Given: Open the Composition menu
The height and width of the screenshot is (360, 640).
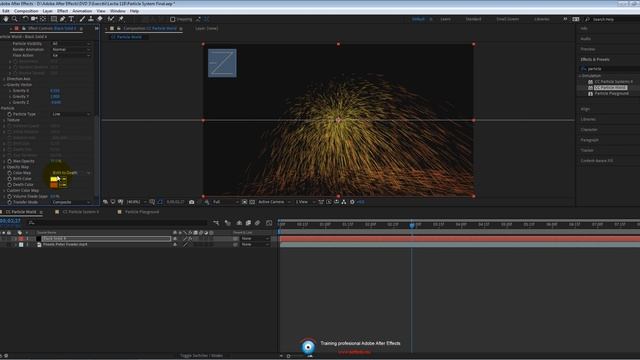Looking at the screenshot, I should tap(26, 11).
